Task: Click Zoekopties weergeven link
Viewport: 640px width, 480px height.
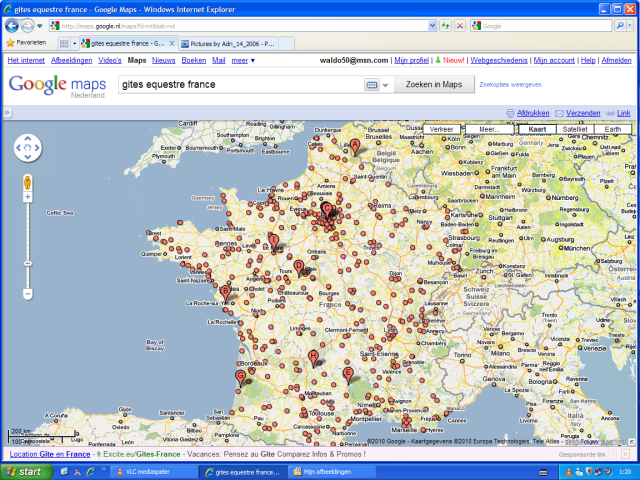Action: click(510, 85)
